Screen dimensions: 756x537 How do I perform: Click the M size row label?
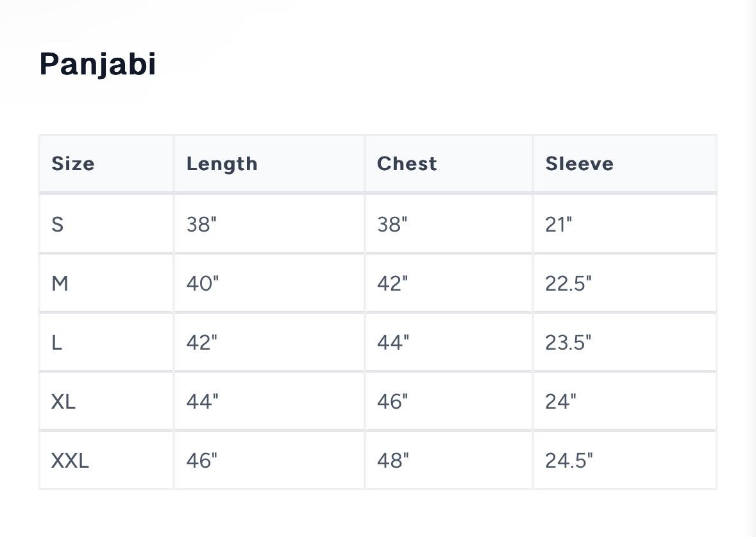click(x=60, y=284)
